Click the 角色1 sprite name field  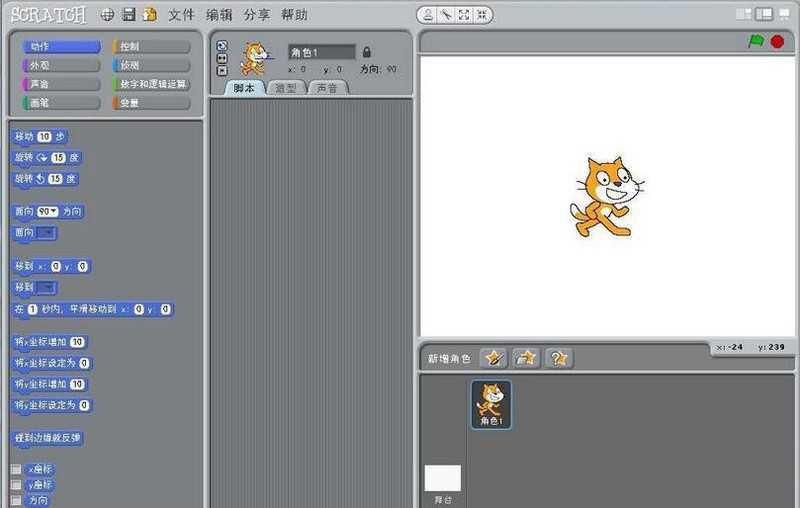point(320,52)
